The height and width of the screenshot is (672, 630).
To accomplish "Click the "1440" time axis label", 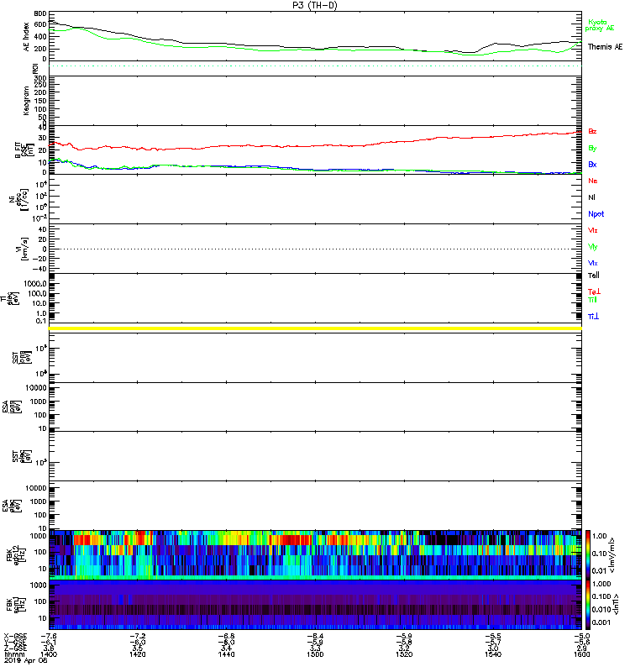I will pos(226,654).
